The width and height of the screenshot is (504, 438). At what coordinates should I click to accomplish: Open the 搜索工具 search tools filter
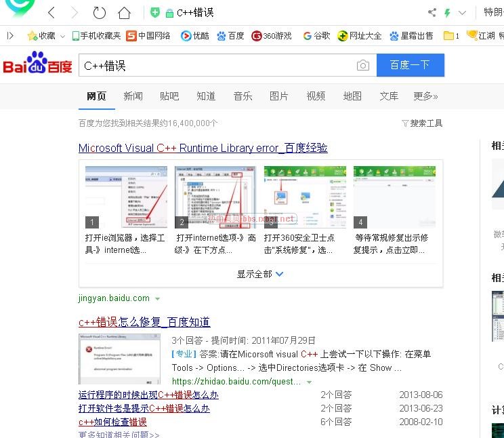[x=422, y=123]
